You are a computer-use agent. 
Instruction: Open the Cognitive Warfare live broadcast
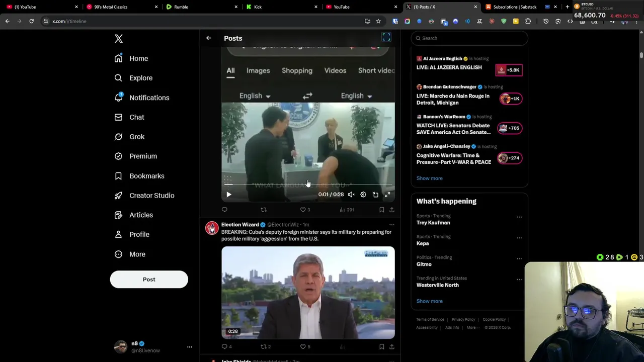pos(469,155)
